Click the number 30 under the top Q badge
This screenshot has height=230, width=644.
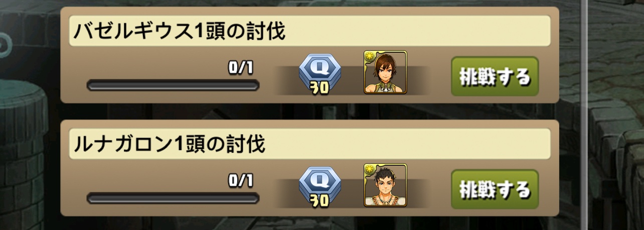click(x=317, y=88)
